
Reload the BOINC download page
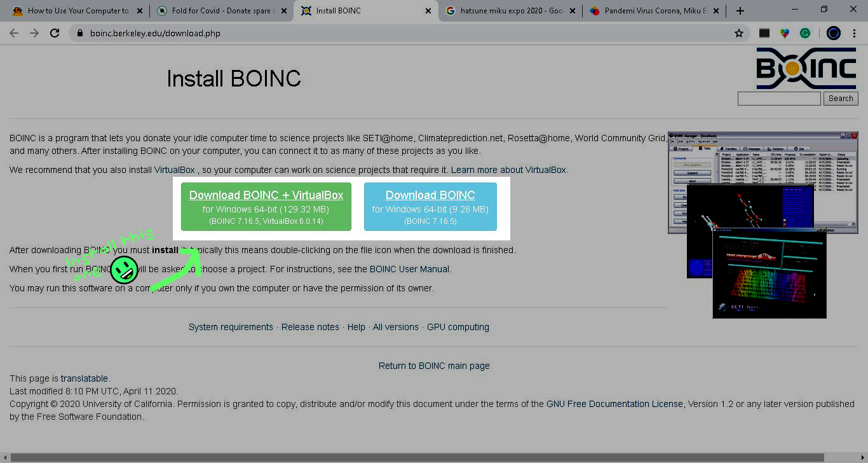pyautogui.click(x=55, y=33)
